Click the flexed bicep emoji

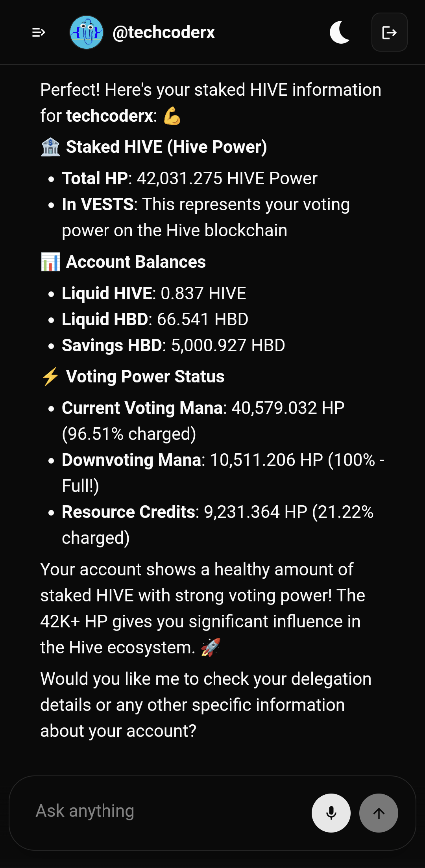coord(172,116)
